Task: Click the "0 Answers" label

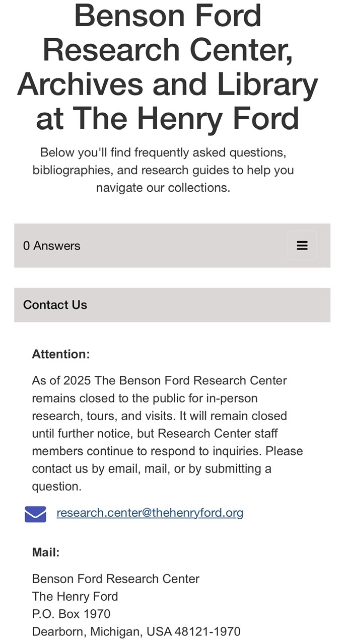Action: pos(52,246)
